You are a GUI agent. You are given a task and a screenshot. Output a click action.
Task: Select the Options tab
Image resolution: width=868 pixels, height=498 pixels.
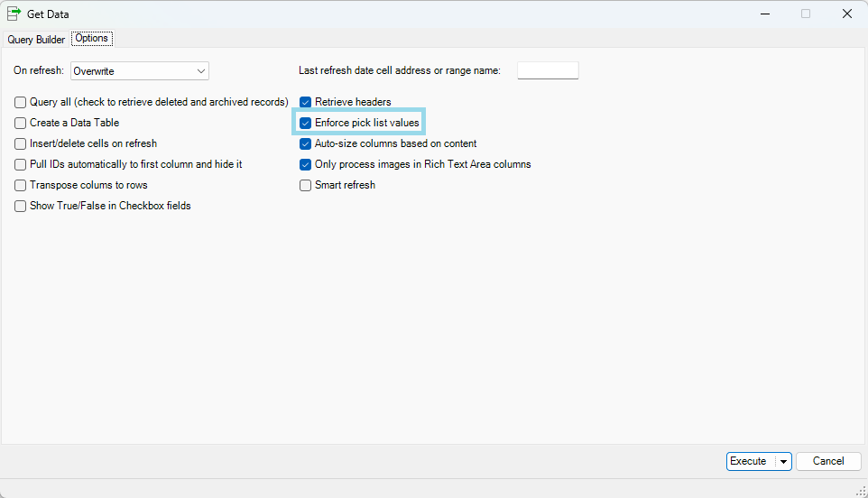92,39
